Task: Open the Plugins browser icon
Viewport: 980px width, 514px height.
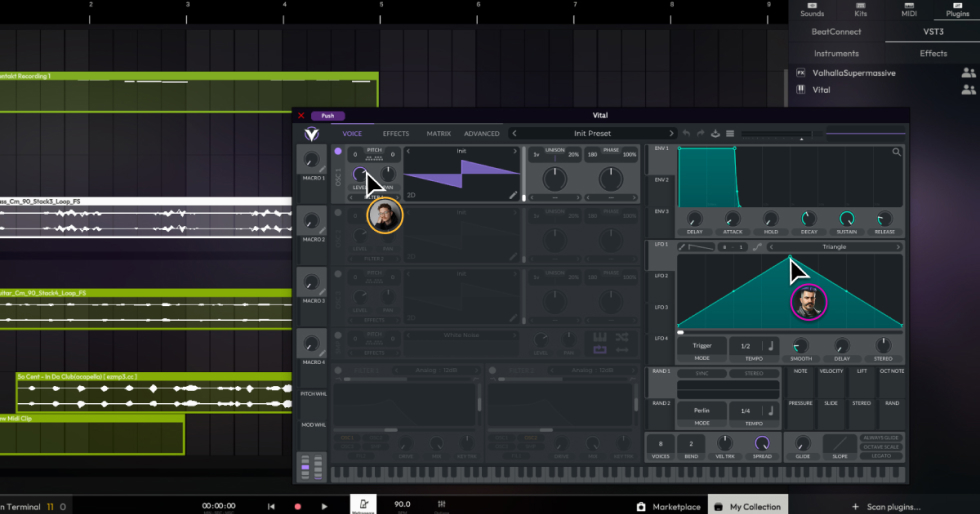Action: tap(958, 5)
